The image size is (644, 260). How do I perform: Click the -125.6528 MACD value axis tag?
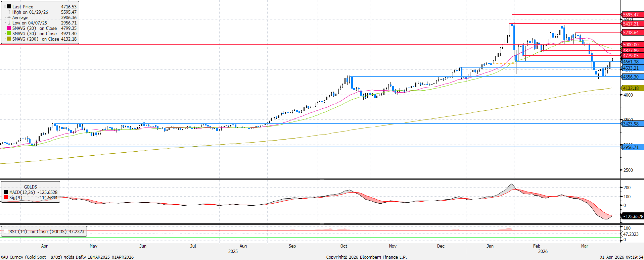click(633, 216)
